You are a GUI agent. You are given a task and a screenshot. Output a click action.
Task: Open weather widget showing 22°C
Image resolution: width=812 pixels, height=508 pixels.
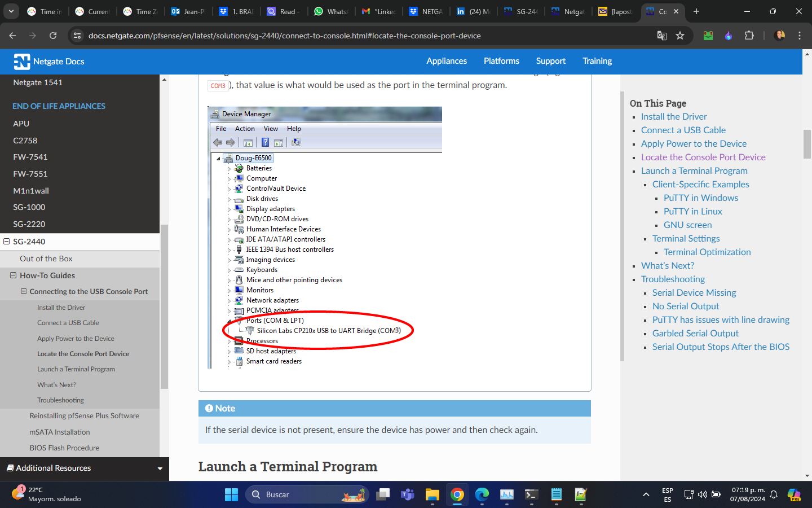(x=47, y=494)
